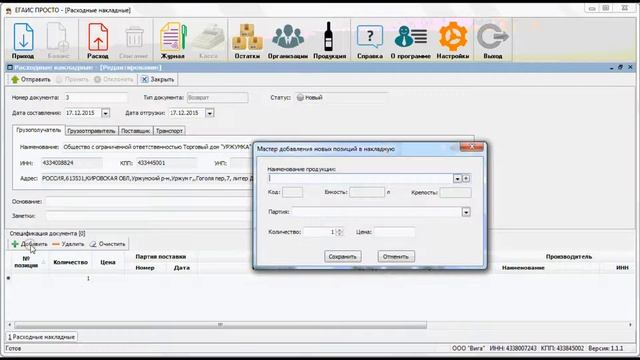Click the right arrow of horizontal scrollbar
The height and width of the screenshot is (360, 640).
630,325
